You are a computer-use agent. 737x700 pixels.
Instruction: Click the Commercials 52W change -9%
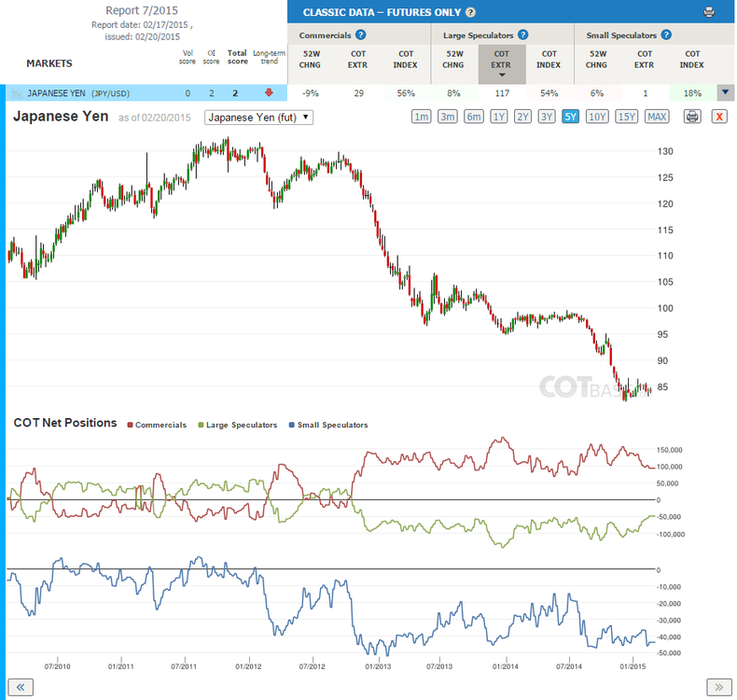311,93
